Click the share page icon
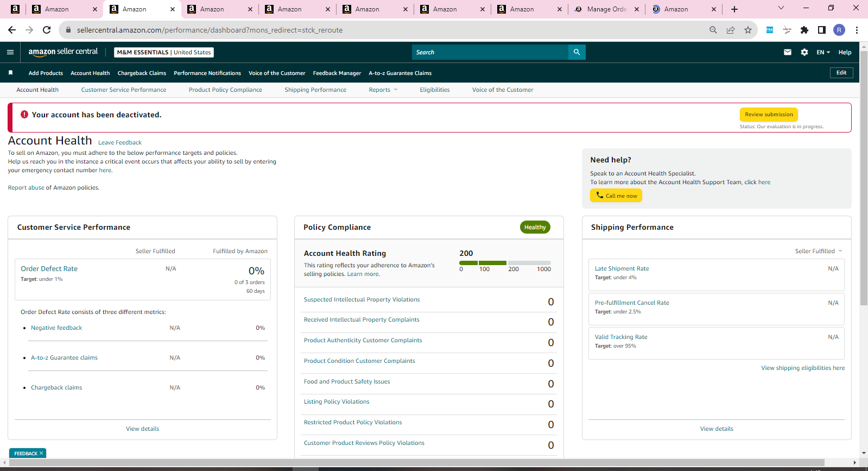 tap(731, 30)
